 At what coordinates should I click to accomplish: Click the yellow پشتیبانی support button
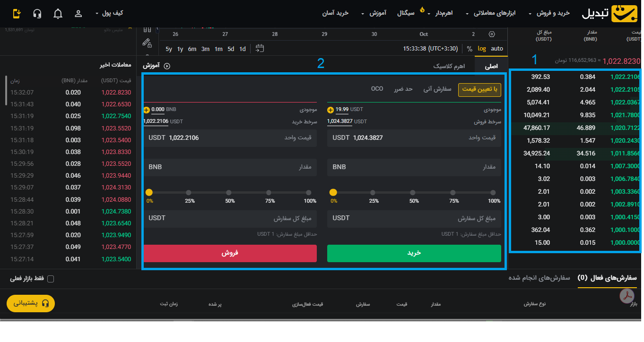tap(30, 303)
